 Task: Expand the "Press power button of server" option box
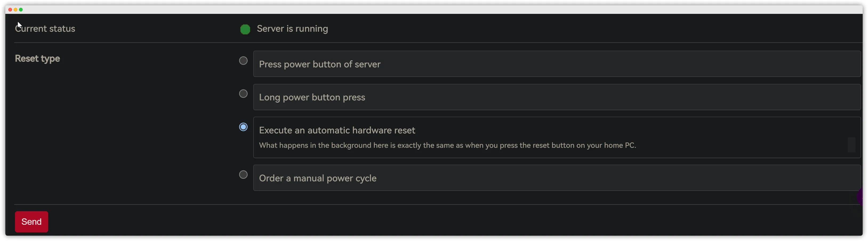(x=557, y=64)
